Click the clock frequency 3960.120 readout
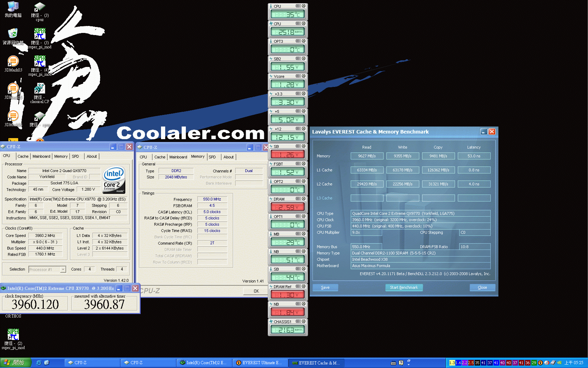The height and width of the screenshot is (368, 588). (x=35, y=304)
